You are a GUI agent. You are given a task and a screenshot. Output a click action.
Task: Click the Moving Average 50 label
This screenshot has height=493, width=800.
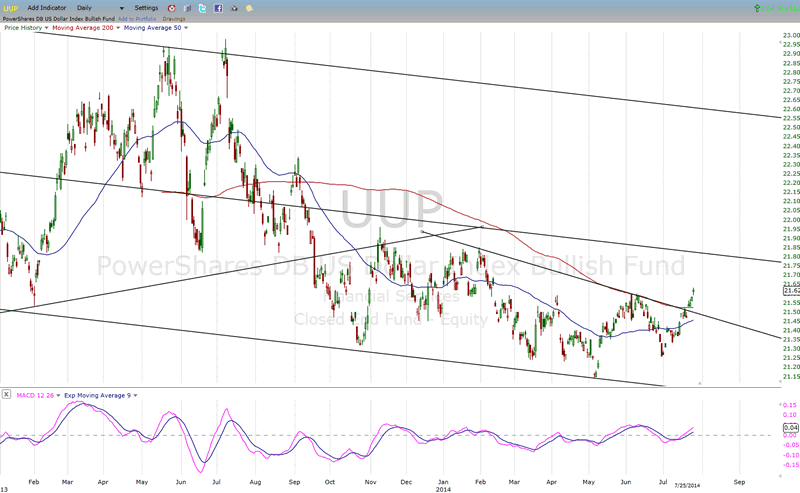tap(153, 28)
